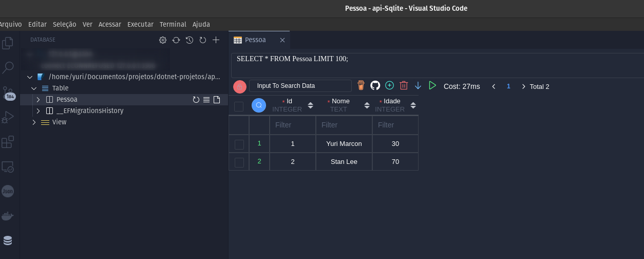The height and width of the screenshot is (259, 644).
Task: Go to previous results page
Action: click(x=494, y=86)
